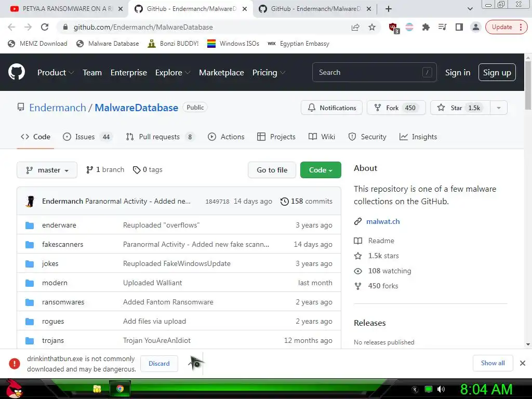This screenshot has height=399, width=532.
Task: Click tags icon showing 0 tags
Action: (x=137, y=170)
